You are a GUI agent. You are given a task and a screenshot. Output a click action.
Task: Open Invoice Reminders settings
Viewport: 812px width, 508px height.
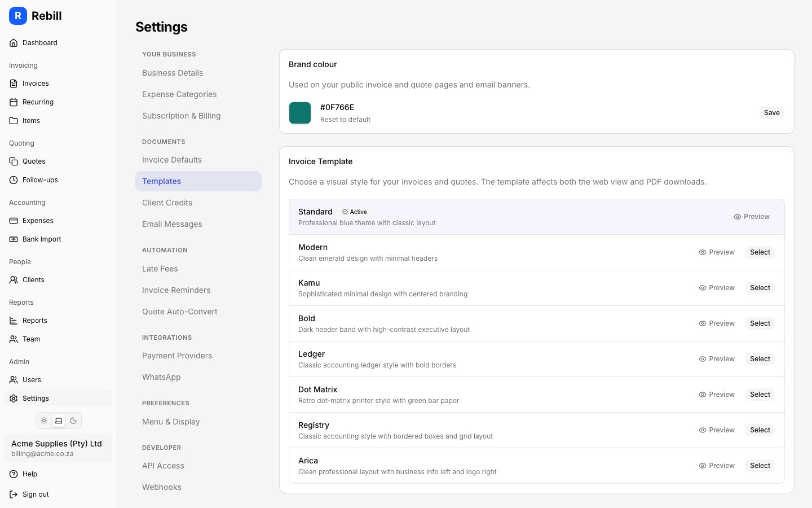point(198,290)
